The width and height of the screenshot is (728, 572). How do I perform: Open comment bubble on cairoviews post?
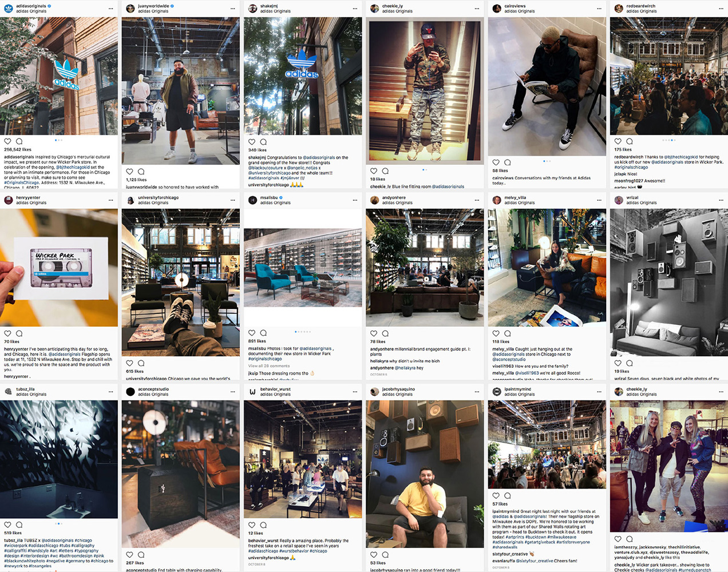(508, 162)
